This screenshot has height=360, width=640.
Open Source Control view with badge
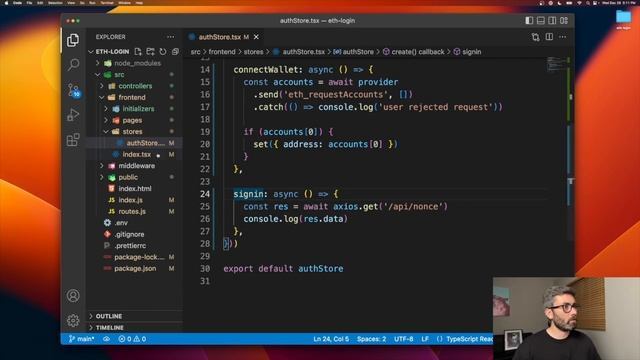(x=73, y=90)
